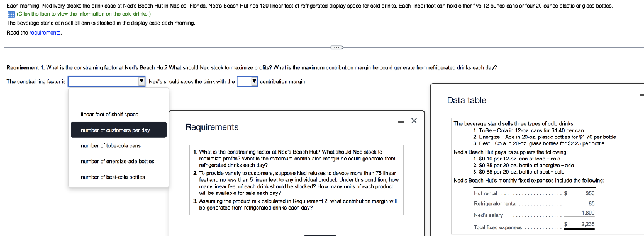Open the contribution margin dropdown
The width and height of the screenshot is (644, 236).
pos(248,81)
